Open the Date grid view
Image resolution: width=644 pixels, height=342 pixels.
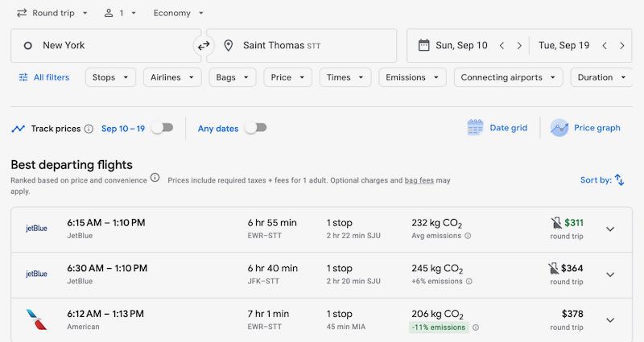click(x=497, y=128)
